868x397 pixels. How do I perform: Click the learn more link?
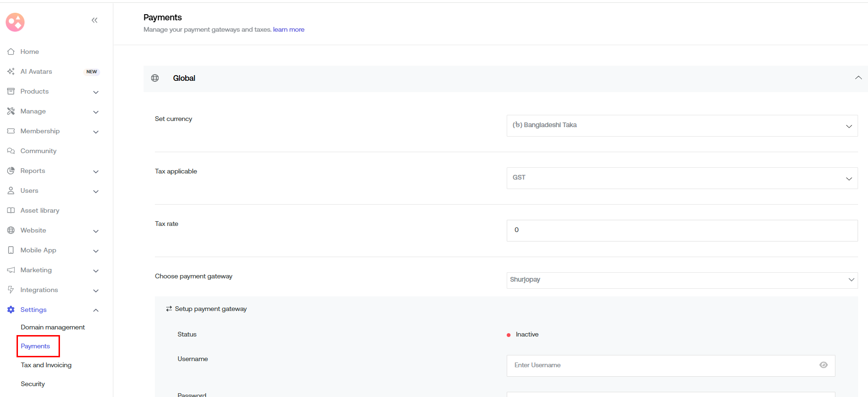coord(289,29)
